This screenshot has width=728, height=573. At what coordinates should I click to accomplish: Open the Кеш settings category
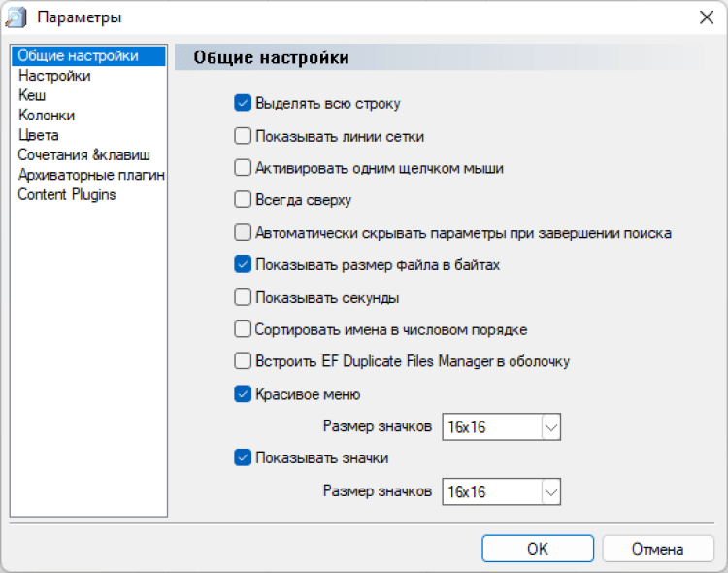click(x=32, y=95)
